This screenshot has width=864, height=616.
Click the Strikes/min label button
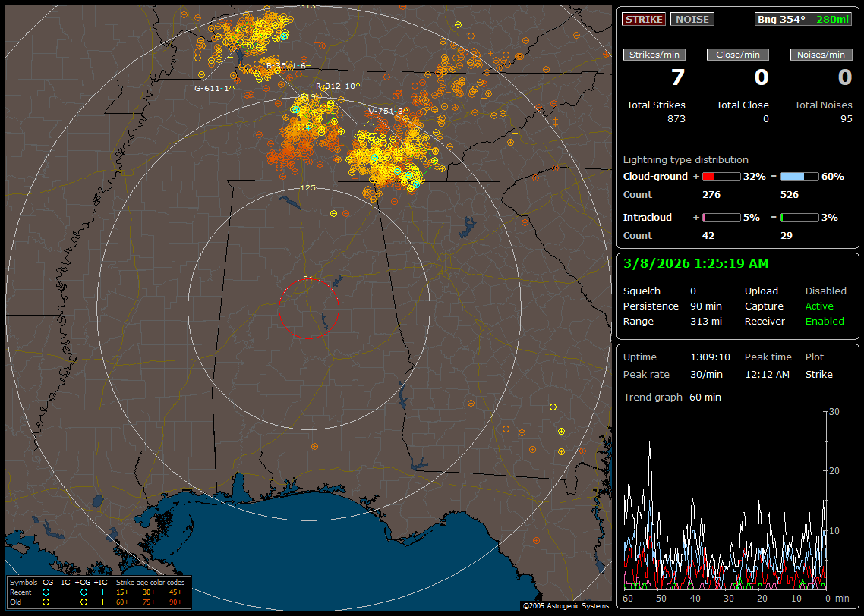click(x=654, y=55)
